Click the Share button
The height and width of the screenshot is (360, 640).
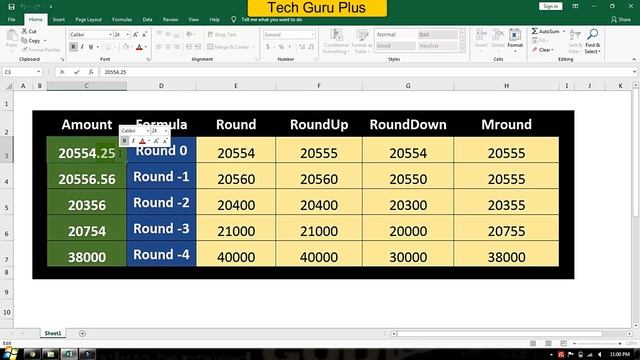[620, 20]
